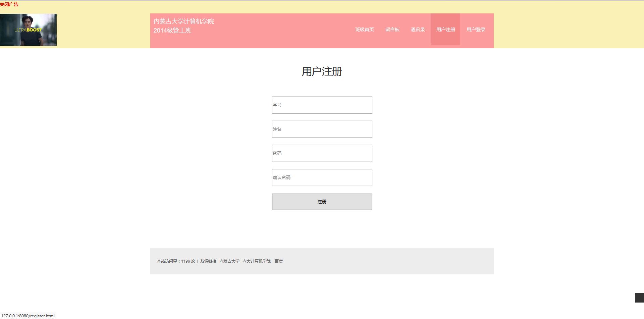
Task: Open the 内蒙古大学 footer link
Action: pyautogui.click(x=229, y=261)
